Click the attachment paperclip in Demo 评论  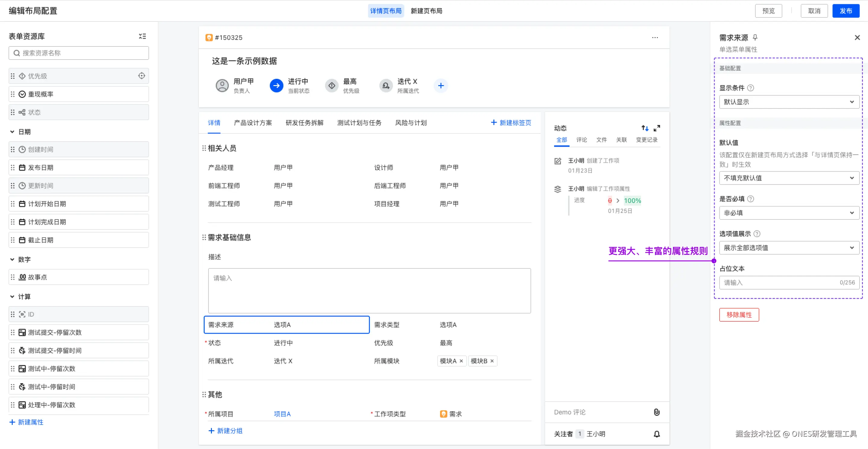pos(656,412)
